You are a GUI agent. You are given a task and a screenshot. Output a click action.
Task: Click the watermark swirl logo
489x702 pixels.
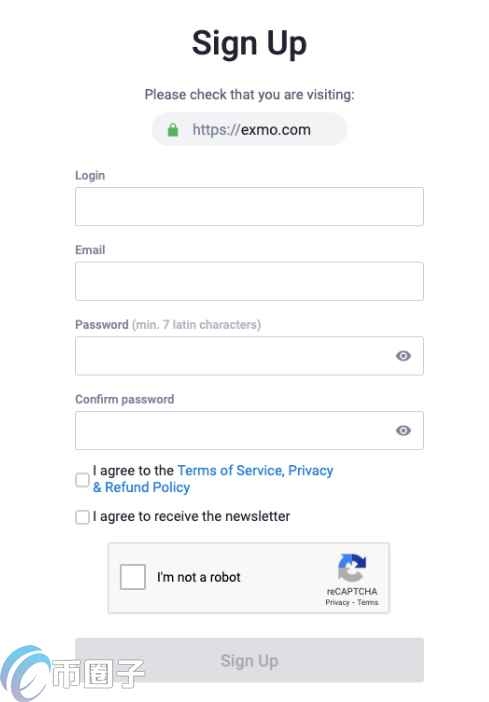(x=25, y=674)
